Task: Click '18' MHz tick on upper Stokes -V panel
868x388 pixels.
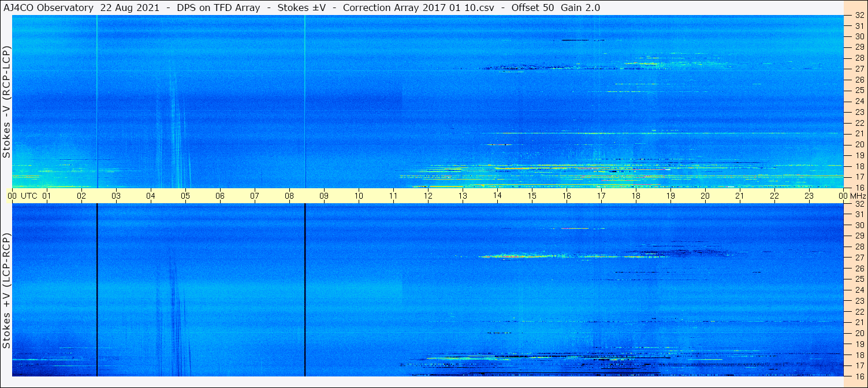Action: tap(859, 166)
